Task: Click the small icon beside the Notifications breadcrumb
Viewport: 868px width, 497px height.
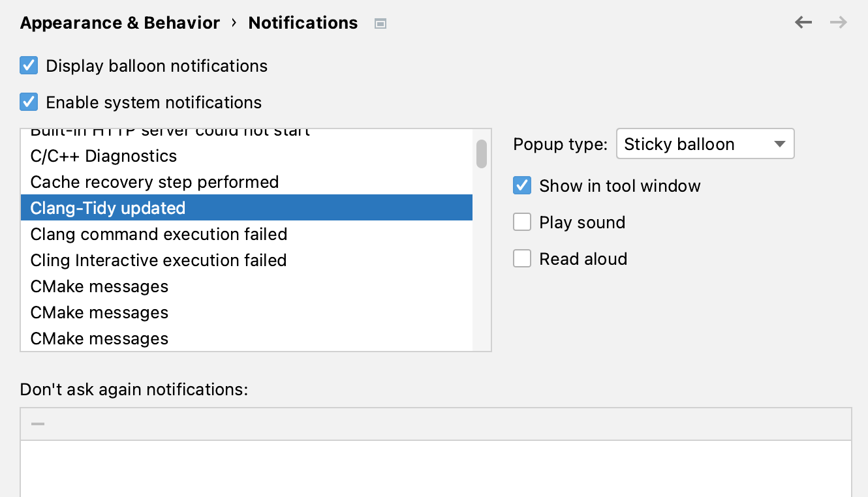Action: [380, 23]
